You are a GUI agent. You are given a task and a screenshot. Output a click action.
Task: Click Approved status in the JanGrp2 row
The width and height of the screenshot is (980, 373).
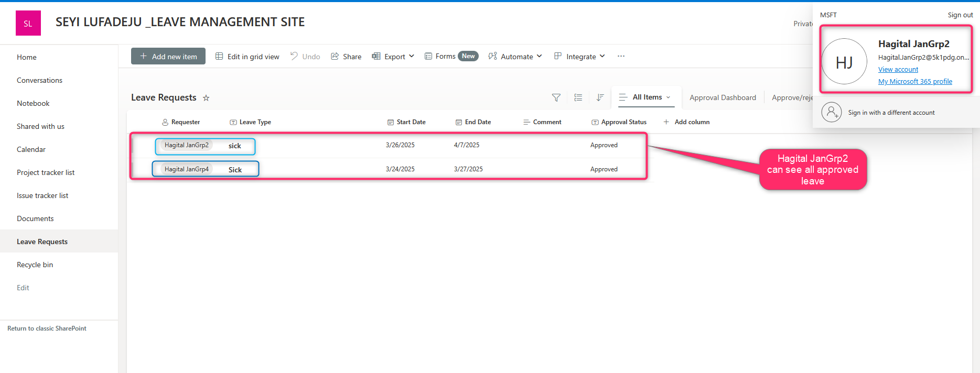pyautogui.click(x=604, y=145)
